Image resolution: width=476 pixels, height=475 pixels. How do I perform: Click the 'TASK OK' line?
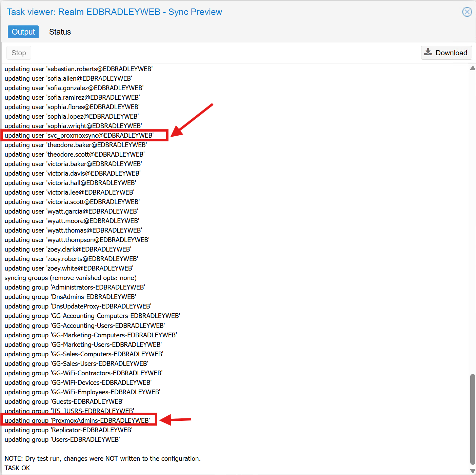[x=17, y=468]
